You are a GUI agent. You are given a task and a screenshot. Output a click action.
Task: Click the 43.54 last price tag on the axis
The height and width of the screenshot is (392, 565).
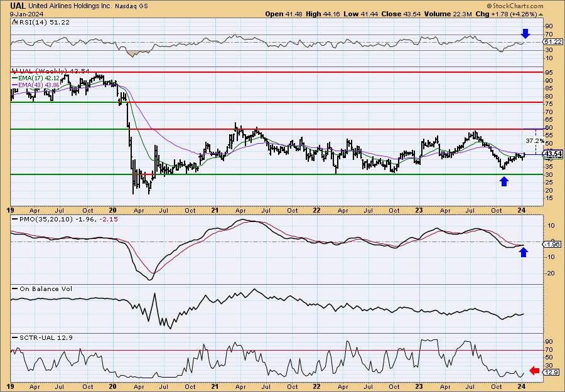coord(553,154)
